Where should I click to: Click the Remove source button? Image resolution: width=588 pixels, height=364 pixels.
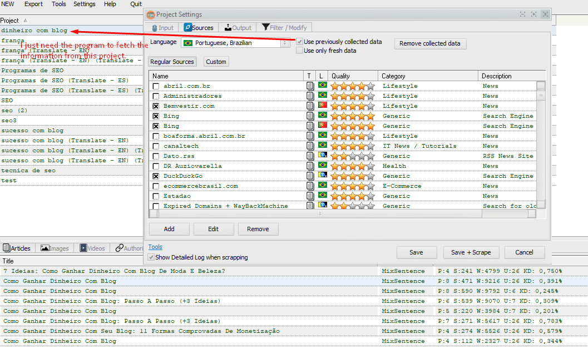click(258, 229)
